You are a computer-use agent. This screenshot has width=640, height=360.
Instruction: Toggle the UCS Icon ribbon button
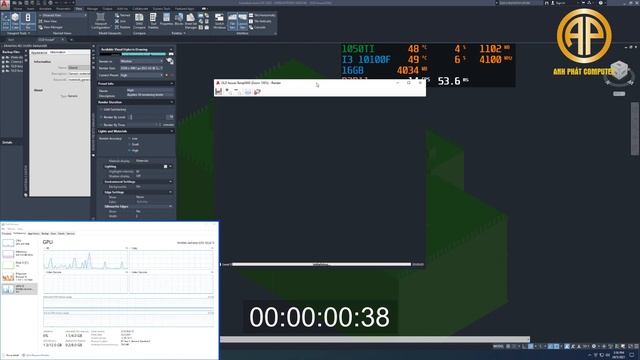[6, 21]
